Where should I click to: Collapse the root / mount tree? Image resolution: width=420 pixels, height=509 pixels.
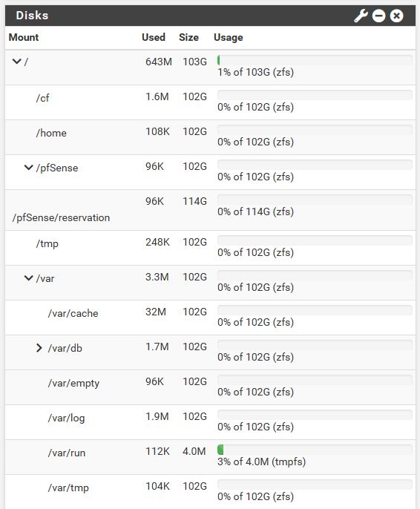(x=16, y=61)
